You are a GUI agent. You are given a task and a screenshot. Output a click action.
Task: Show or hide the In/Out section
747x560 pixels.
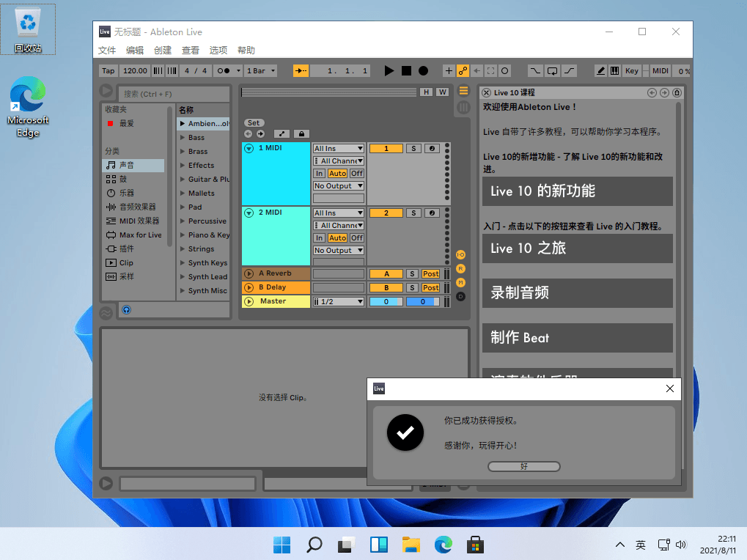point(460,255)
